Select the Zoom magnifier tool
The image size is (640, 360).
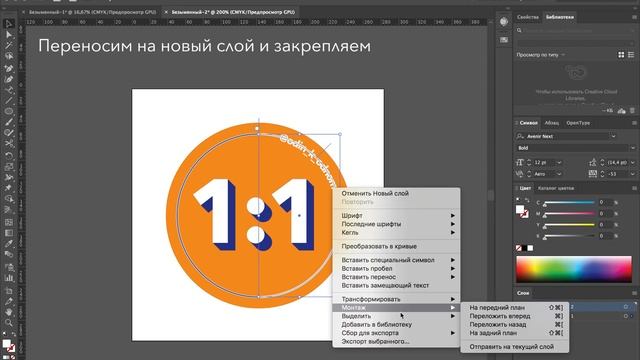pos(9,323)
